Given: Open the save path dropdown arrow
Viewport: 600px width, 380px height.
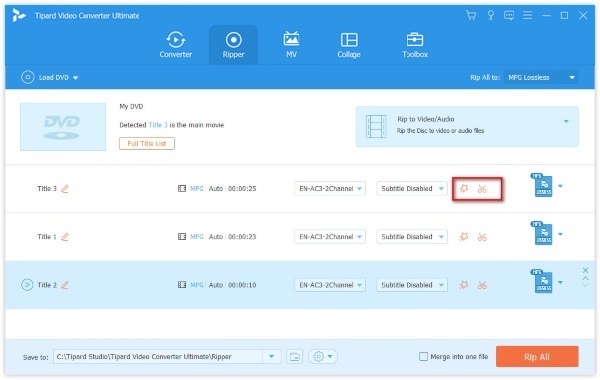Looking at the screenshot, I should tap(271, 357).
